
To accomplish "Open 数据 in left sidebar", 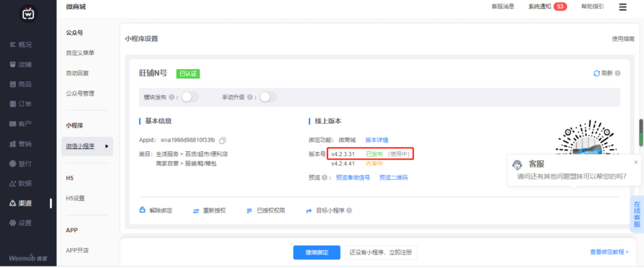I will point(20,183).
